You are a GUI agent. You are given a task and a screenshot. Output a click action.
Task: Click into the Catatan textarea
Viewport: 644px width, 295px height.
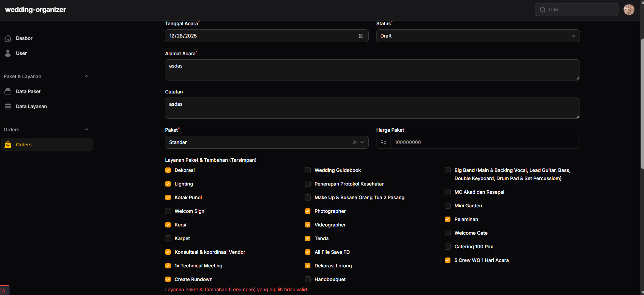pos(372,108)
